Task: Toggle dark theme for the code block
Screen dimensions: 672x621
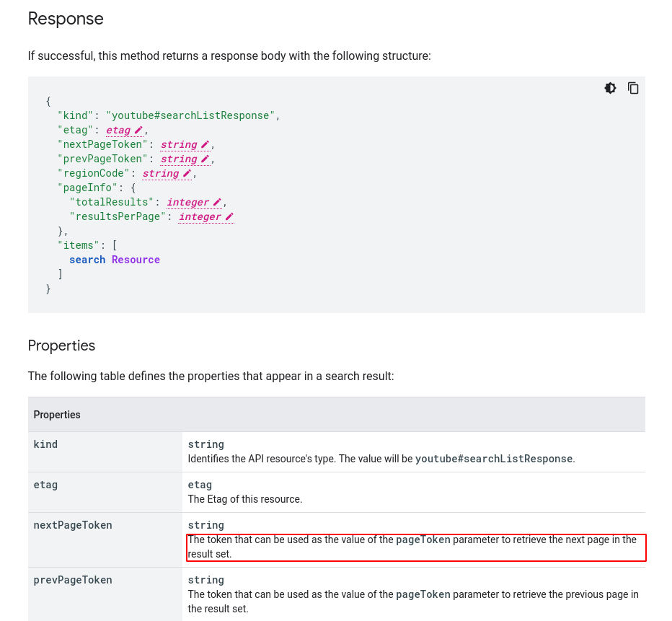Action: (x=610, y=88)
